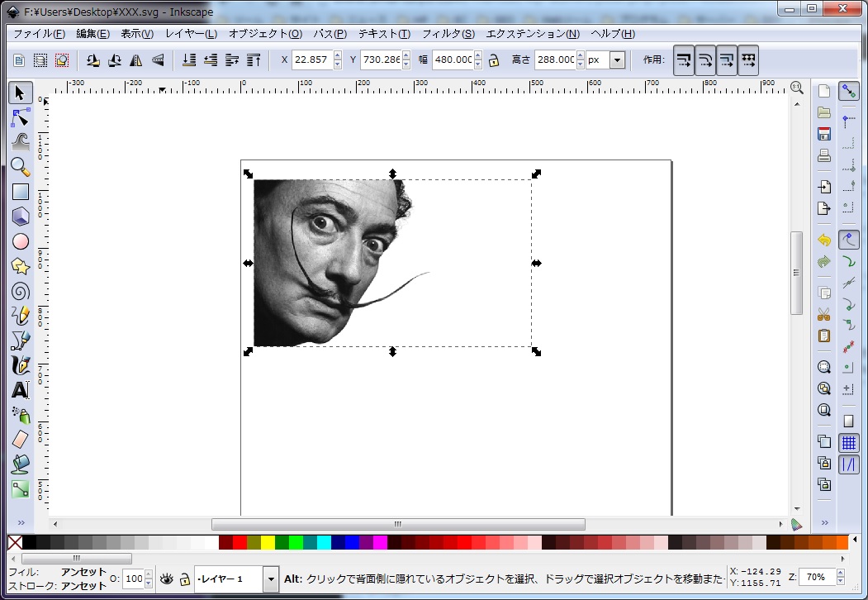Increase the width value spinner

[x=478, y=55]
